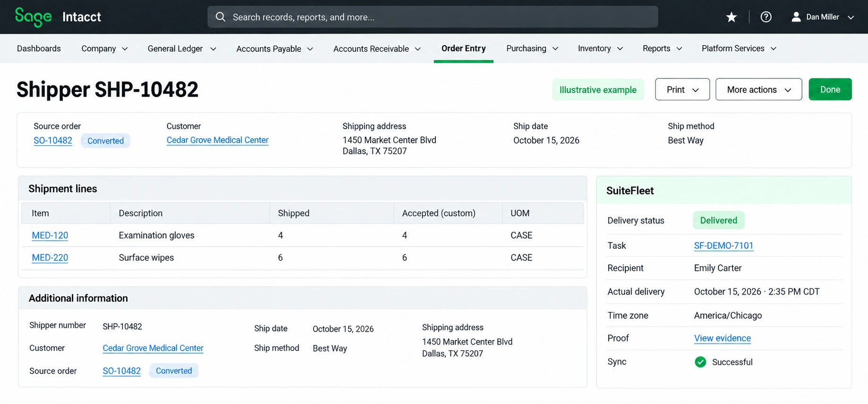868x404 pixels.
Task: Go to the Dashboards tab
Action: tap(39, 49)
